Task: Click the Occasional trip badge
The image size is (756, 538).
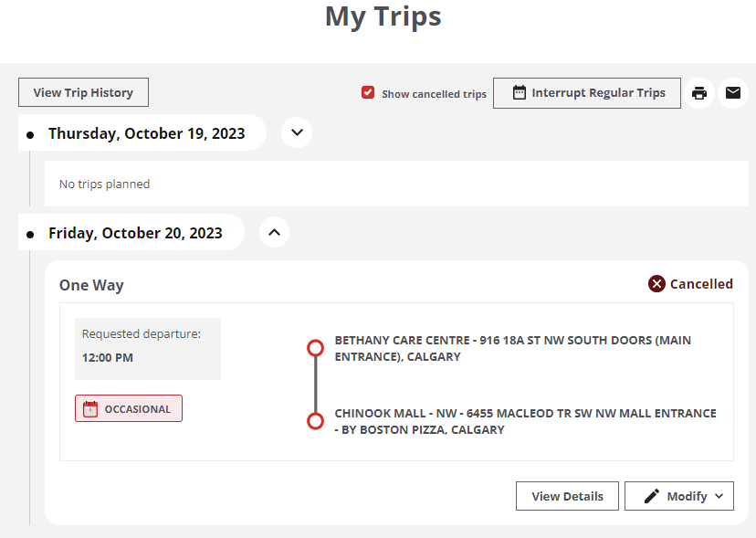Action: tap(128, 408)
